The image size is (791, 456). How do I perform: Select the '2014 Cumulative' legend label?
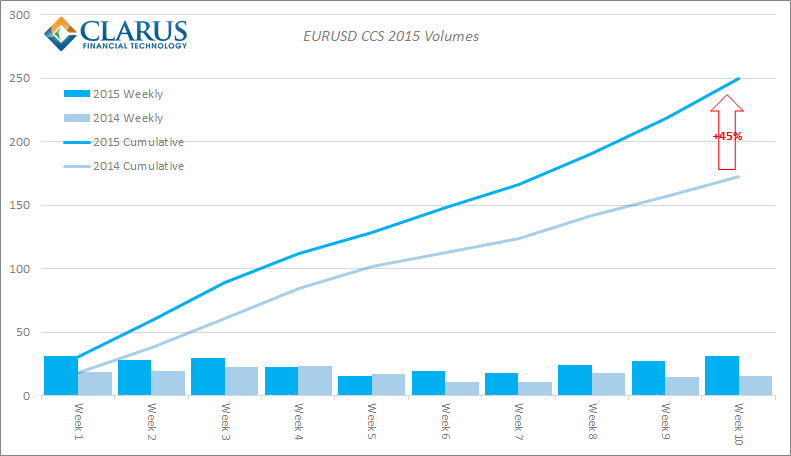click(139, 166)
